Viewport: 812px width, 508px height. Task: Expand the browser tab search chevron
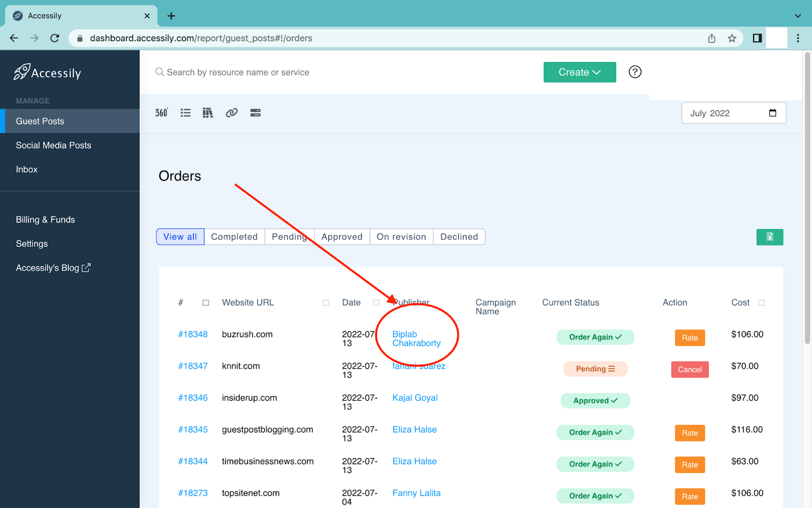coord(798,16)
